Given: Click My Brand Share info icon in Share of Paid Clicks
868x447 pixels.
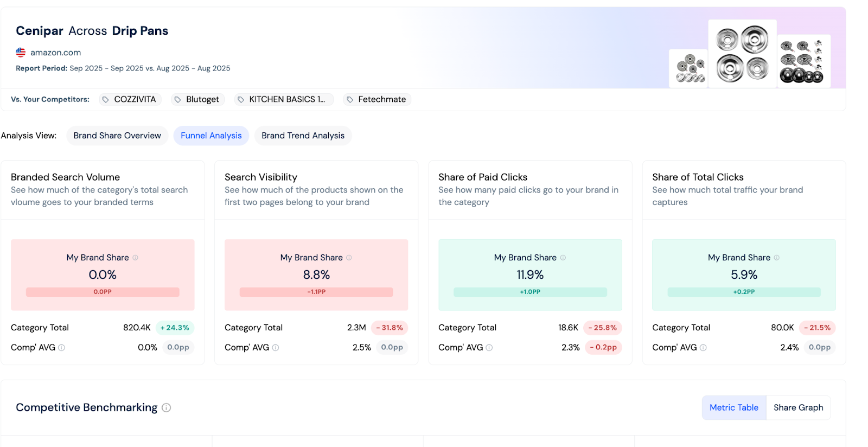Looking at the screenshot, I should (563, 258).
